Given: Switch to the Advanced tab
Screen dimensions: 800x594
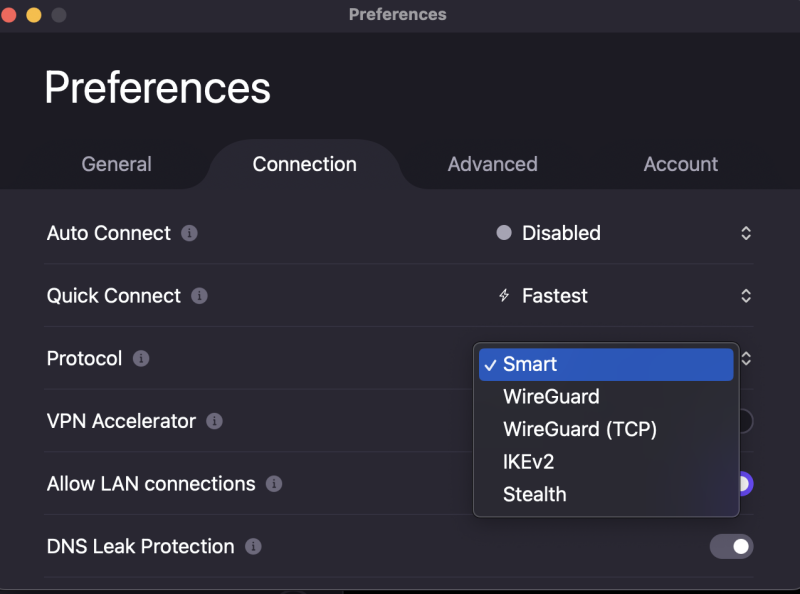Looking at the screenshot, I should click(x=492, y=164).
